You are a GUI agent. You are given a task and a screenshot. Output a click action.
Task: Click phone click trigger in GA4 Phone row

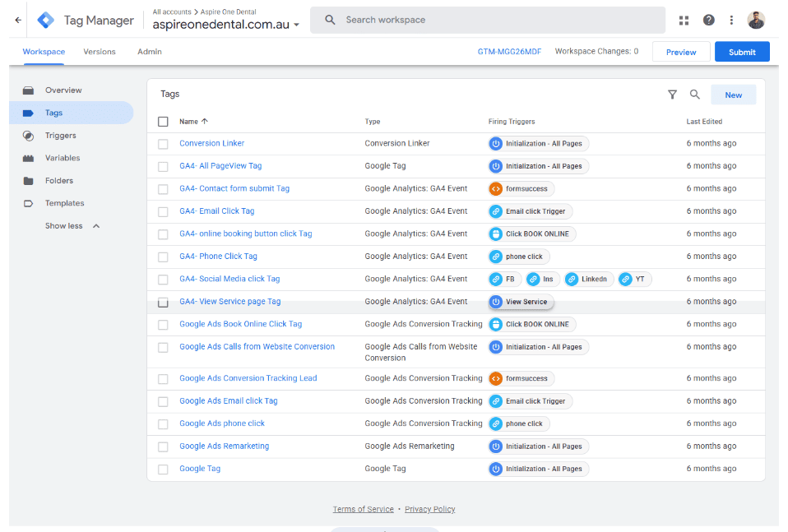(519, 257)
